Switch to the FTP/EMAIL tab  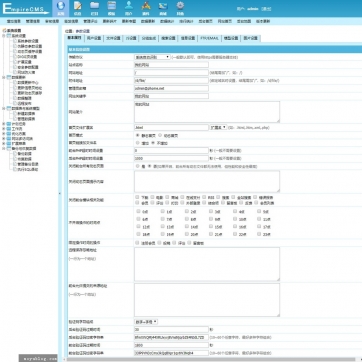click(x=209, y=38)
